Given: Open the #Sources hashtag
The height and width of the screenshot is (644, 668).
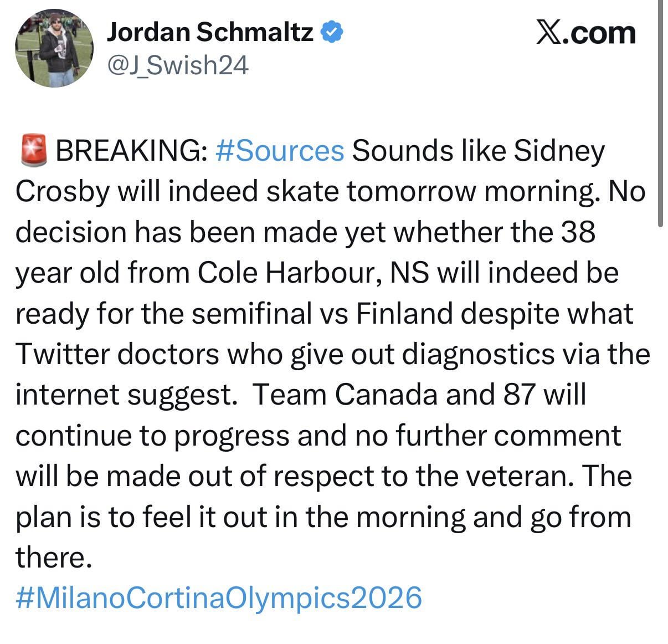Looking at the screenshot, I should point(279,151).
